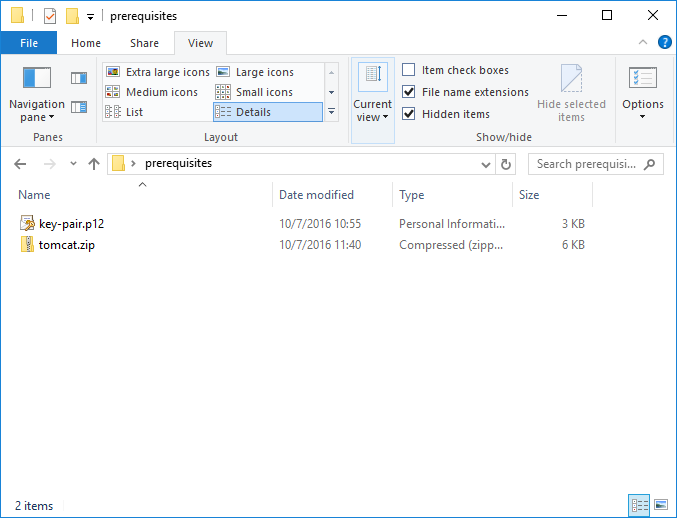Viewport: 677px width, 518px height.
Task: Select the tomcat.zip file
Action: (67, 244)
